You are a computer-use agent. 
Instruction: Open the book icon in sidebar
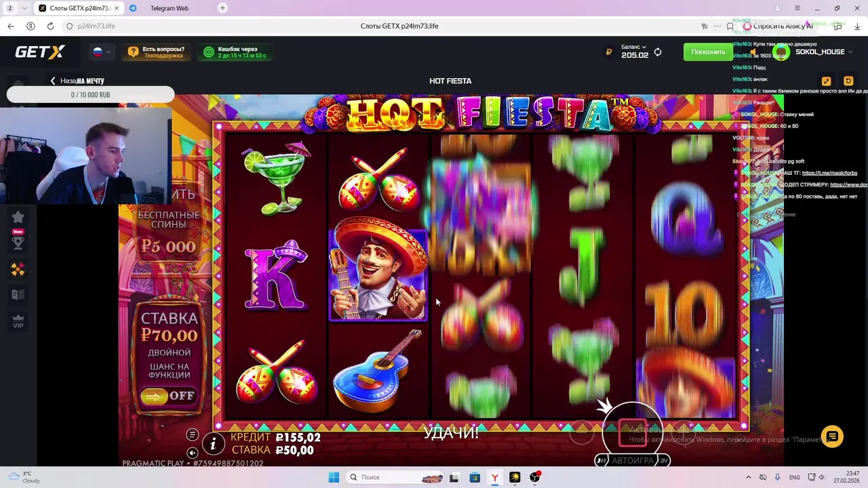point(18,295)
